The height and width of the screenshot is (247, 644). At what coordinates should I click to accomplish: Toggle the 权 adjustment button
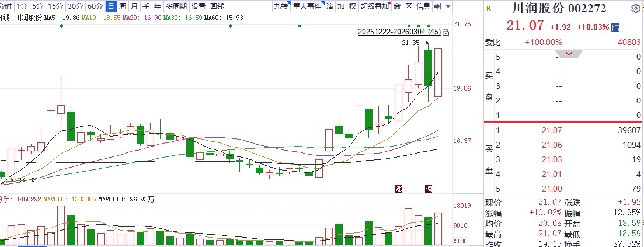click(x=352, y=6)
